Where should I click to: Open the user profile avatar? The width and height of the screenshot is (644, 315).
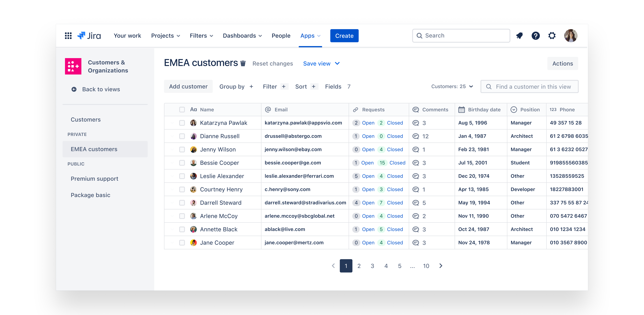coord(571,36)
